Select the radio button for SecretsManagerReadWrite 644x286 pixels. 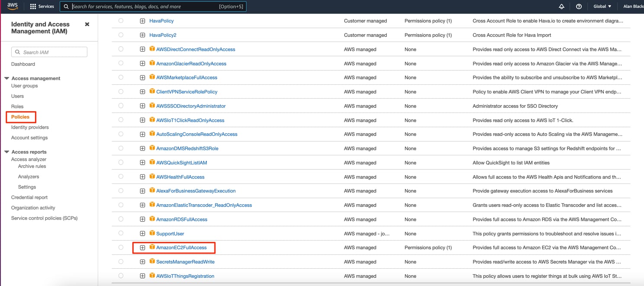pos(121,262)
